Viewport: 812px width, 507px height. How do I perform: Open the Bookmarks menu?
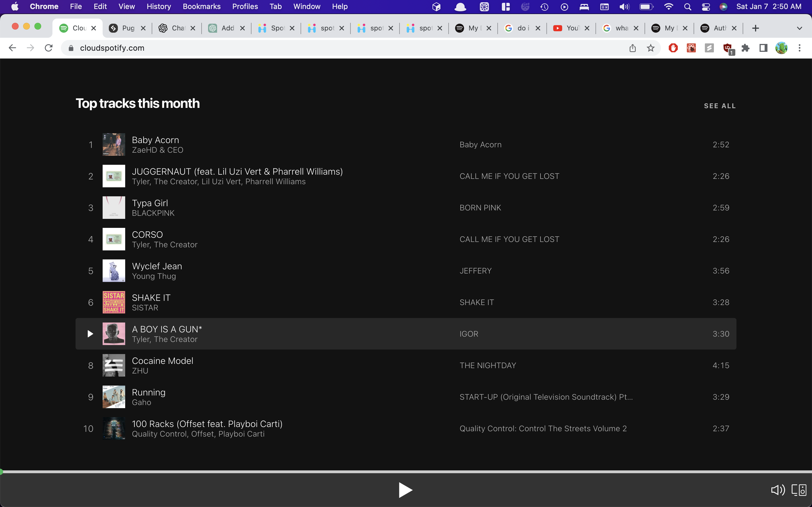201,6
